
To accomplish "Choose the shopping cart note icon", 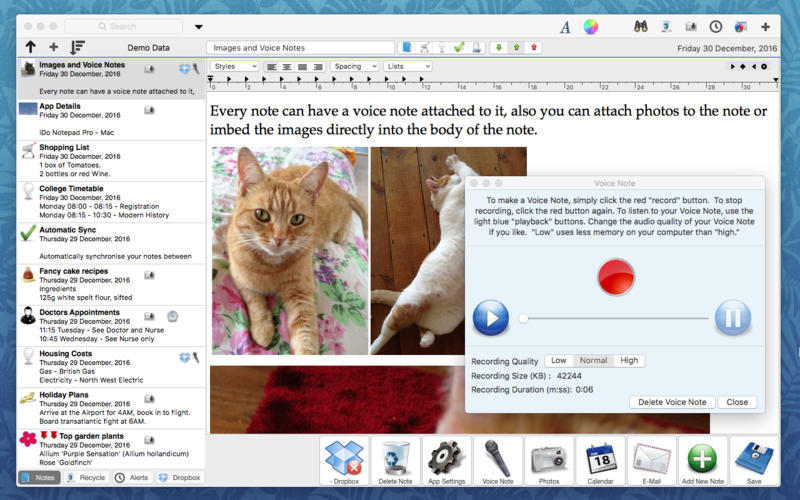I will [424, 47].
